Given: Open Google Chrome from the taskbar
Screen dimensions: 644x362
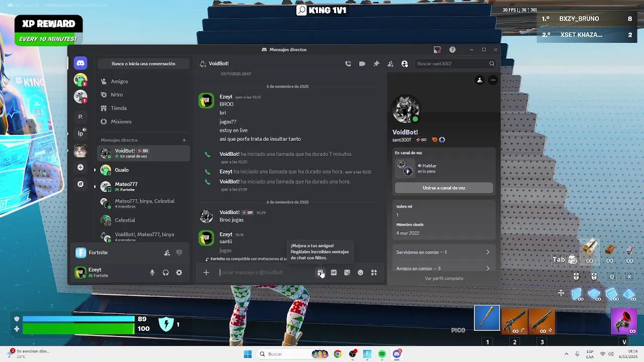Looking at the screenshot, I should pyautogui.click(x=338, y=354).
